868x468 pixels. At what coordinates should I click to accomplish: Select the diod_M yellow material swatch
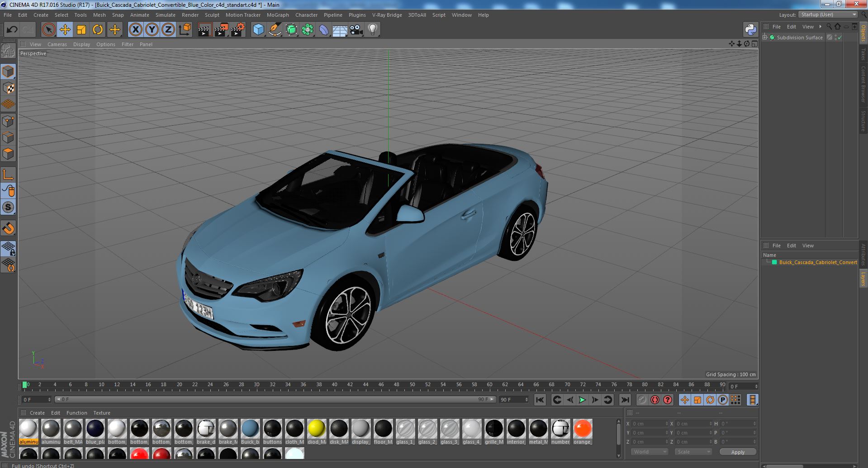(x=317, y=431)
